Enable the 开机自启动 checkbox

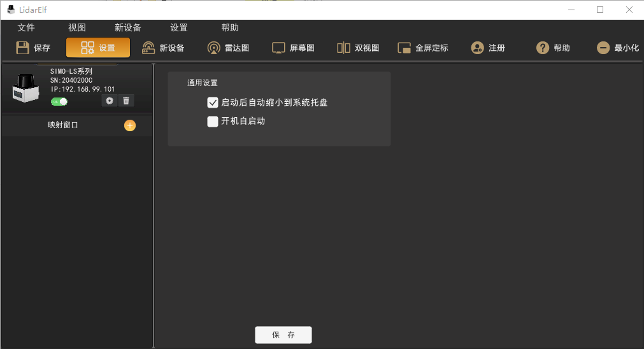coord(213,122)
